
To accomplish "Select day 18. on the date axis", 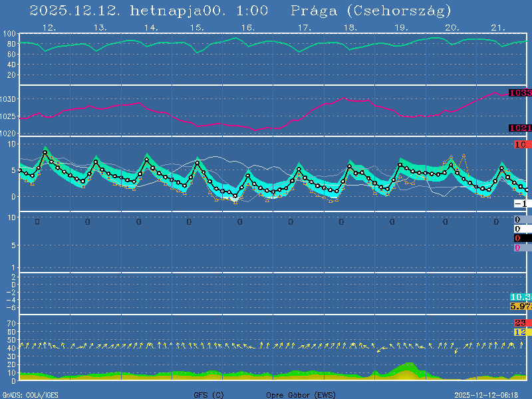I will (350, 28).
